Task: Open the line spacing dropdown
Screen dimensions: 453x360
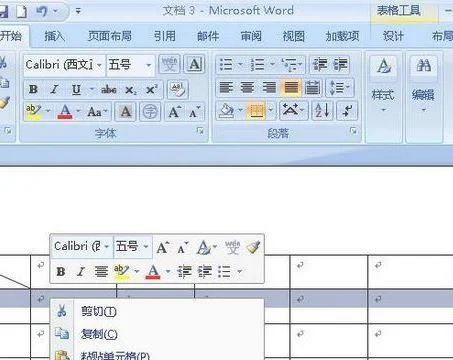Action: 340,88
